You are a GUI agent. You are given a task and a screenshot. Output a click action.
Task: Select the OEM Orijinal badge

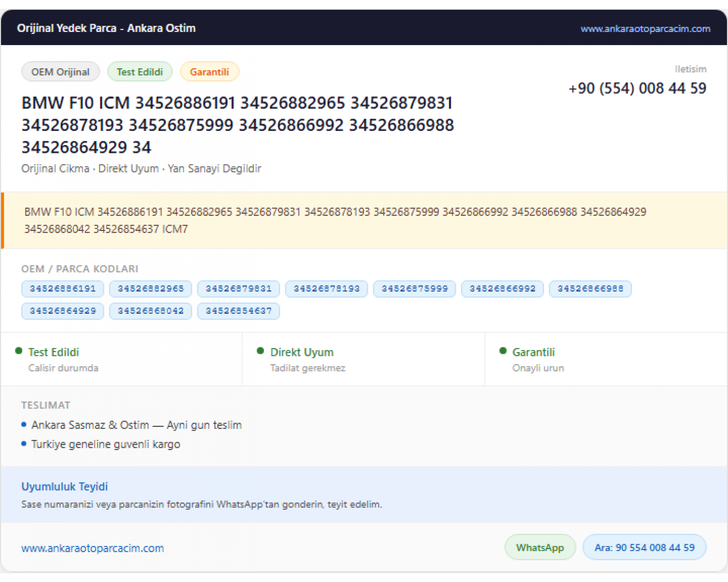pyautogui.click(x=61, y=72)
